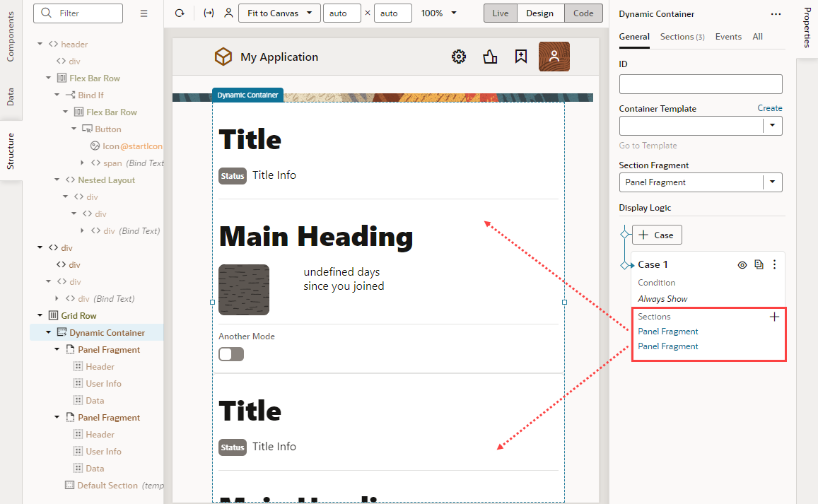This screenshot has height=504, width=818.
Task: Click first Status badge in canvas
Action: pyautogui.click(x=232, y=176)
